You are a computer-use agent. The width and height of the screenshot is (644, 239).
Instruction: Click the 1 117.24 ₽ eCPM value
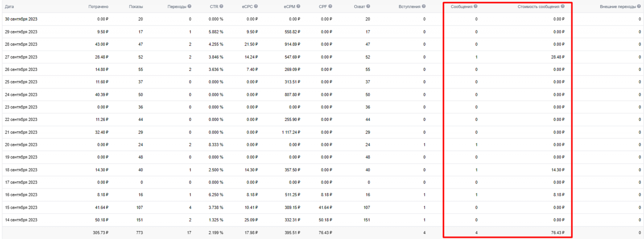[291, 132]
